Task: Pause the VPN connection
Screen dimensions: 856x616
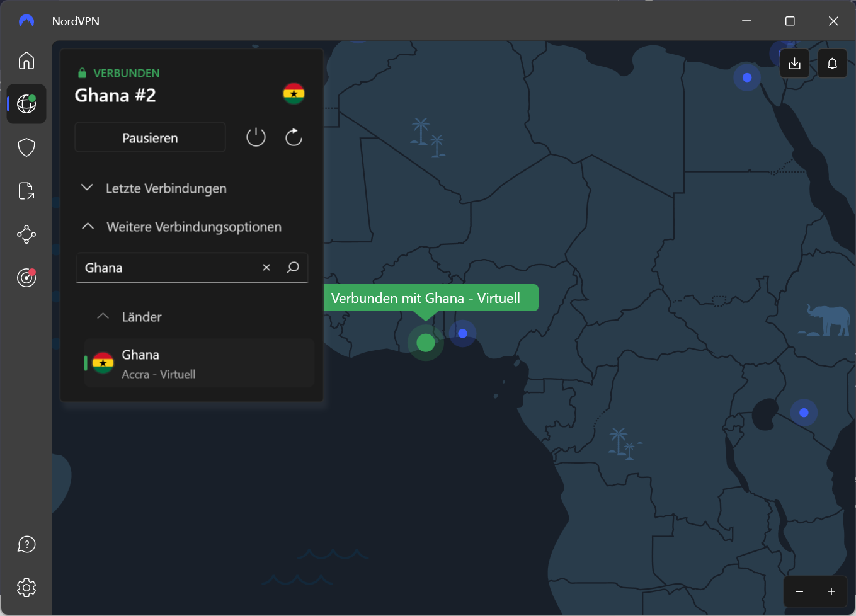Action: [x=150, y=138]
